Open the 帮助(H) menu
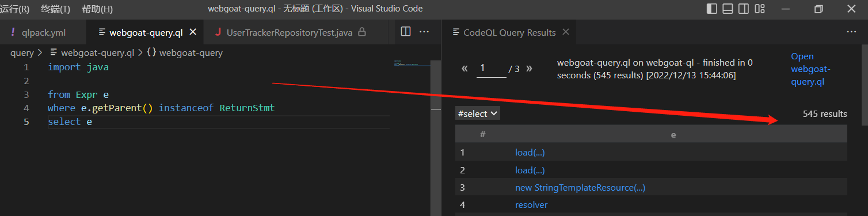This screenshot has height=216, width=868. pos(97,9)
